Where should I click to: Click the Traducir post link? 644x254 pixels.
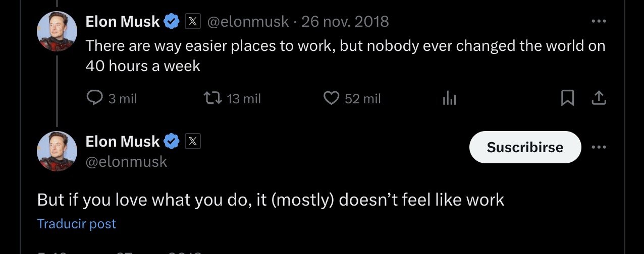point(77,224)
